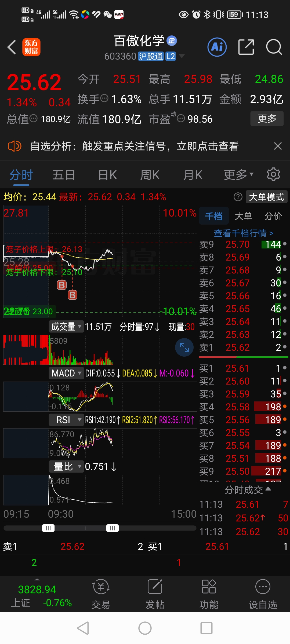290x644 pixels.
Task: Tap Android recent apps button
Action: coord(206,628)
